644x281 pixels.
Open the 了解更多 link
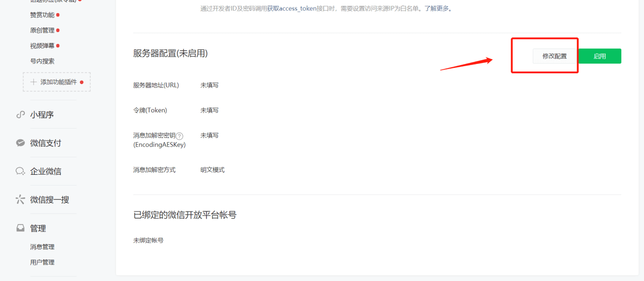point(437,8)
